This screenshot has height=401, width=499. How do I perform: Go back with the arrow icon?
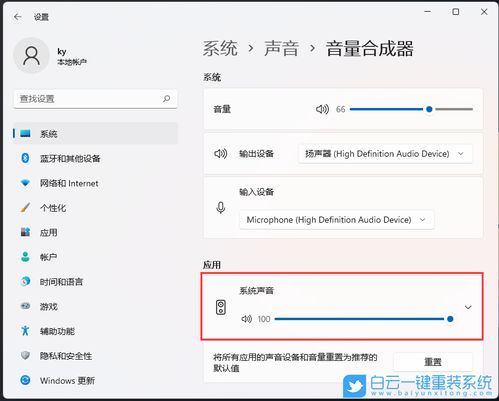pos(18,17)
